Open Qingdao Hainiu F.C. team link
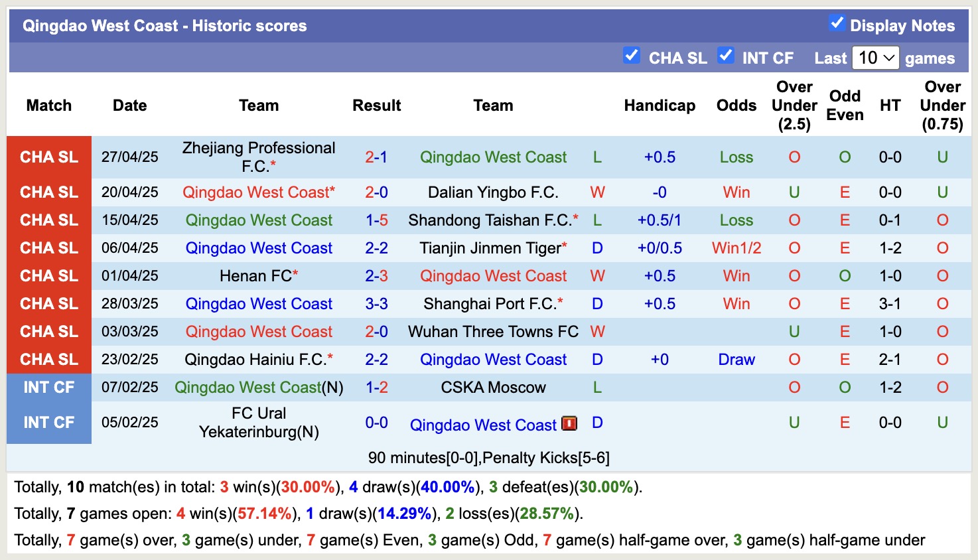Viewport: 978px width, 560px height. pos(255,360)
